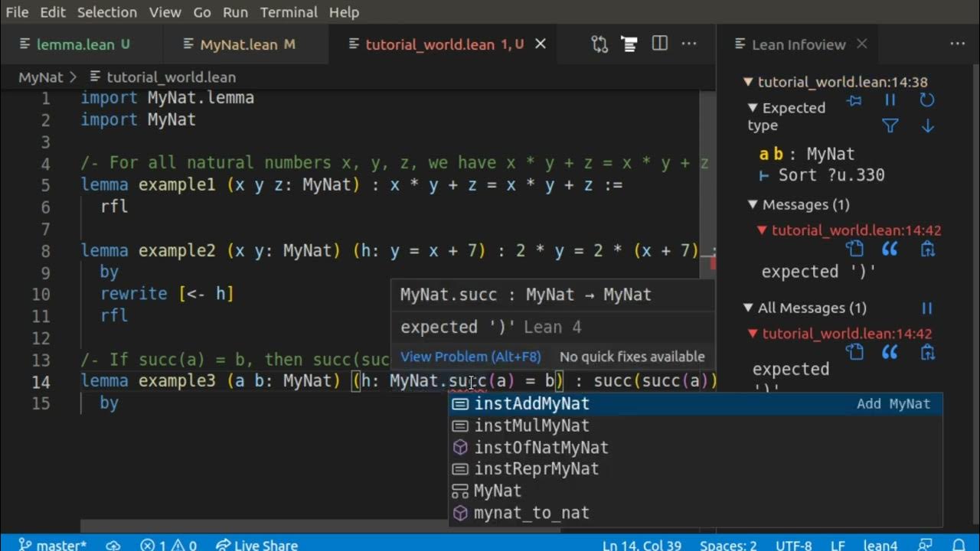Select instAddMyNat completion suggestion
This screenshot has width=980, height=551.
coord(695,403)
